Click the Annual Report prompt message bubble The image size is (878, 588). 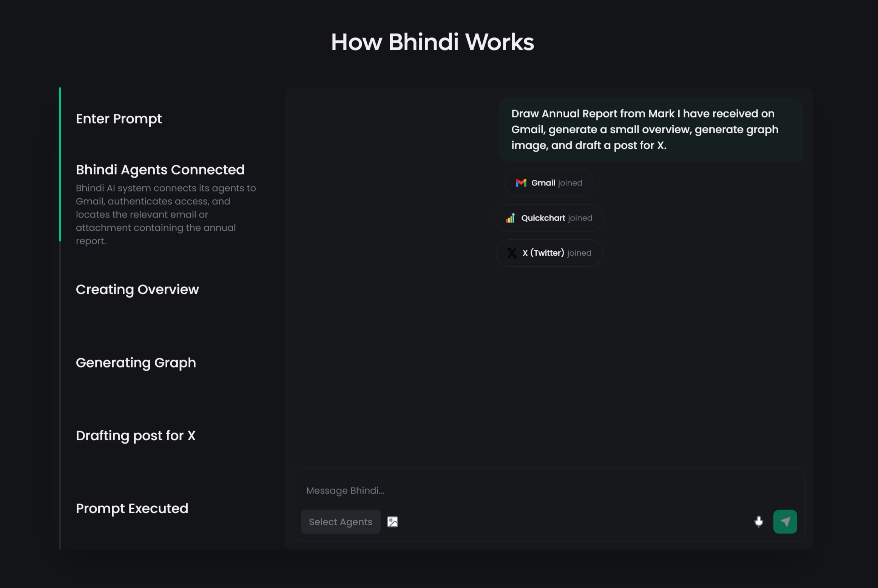pos(650,130)
